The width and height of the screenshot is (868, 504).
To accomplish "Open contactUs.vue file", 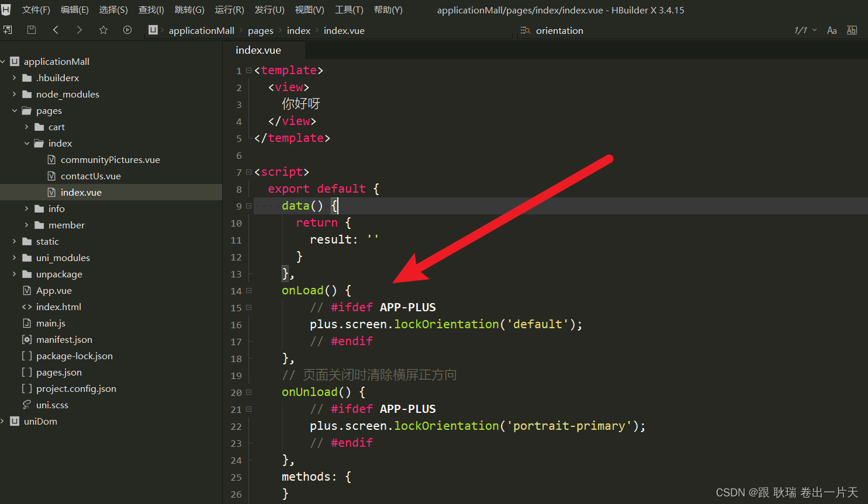I will pyautogui.click(x=91, y=176).
